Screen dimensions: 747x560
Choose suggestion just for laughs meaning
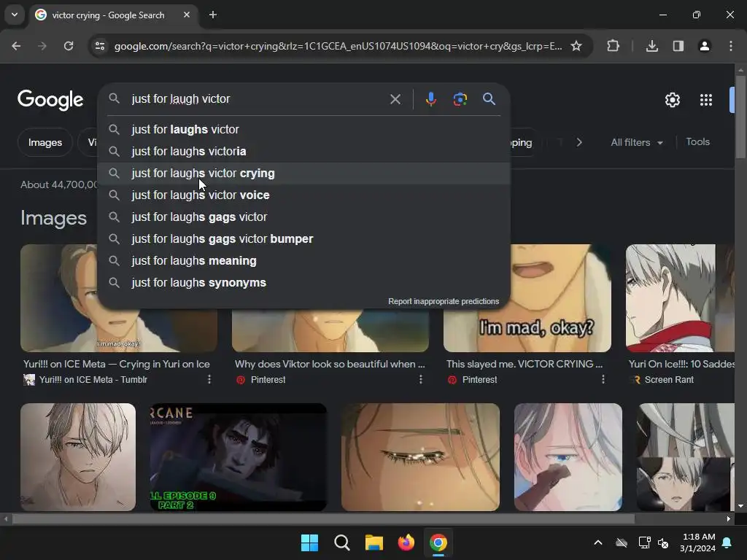click(304, 261)
